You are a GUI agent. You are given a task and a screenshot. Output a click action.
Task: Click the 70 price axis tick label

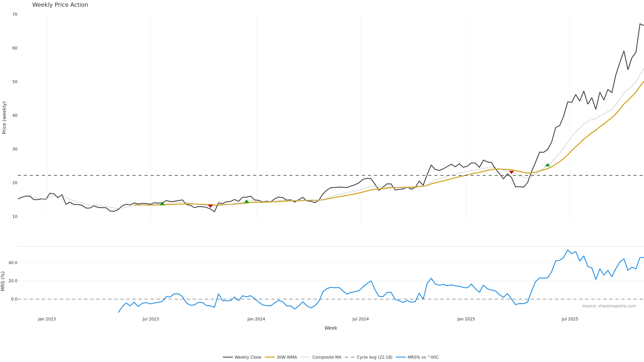click(x=15, y=14)
